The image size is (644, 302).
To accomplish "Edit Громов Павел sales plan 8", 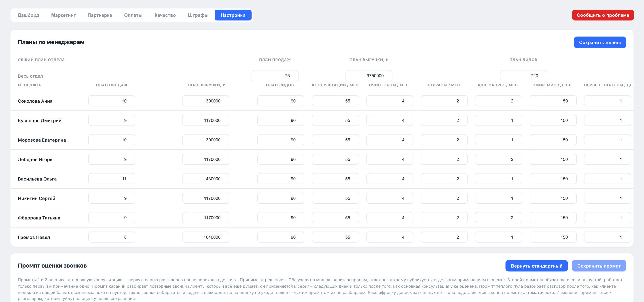I will tap(112, 237).
